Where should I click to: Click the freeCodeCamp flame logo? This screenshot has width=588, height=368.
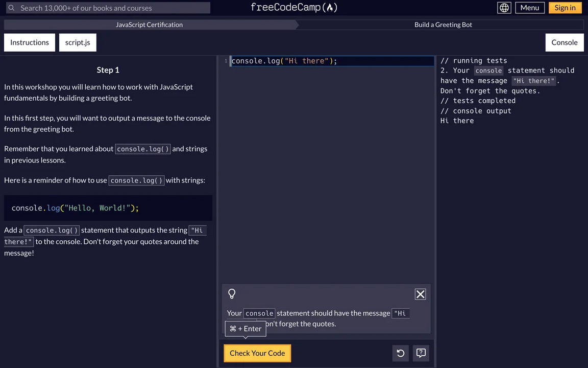pyautogui.click(x=293, y=8)
